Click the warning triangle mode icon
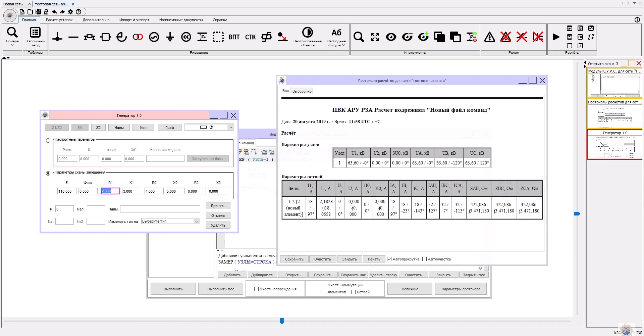Screen dimensions: 644x336 pyautogui.click(x=489, y=37)
